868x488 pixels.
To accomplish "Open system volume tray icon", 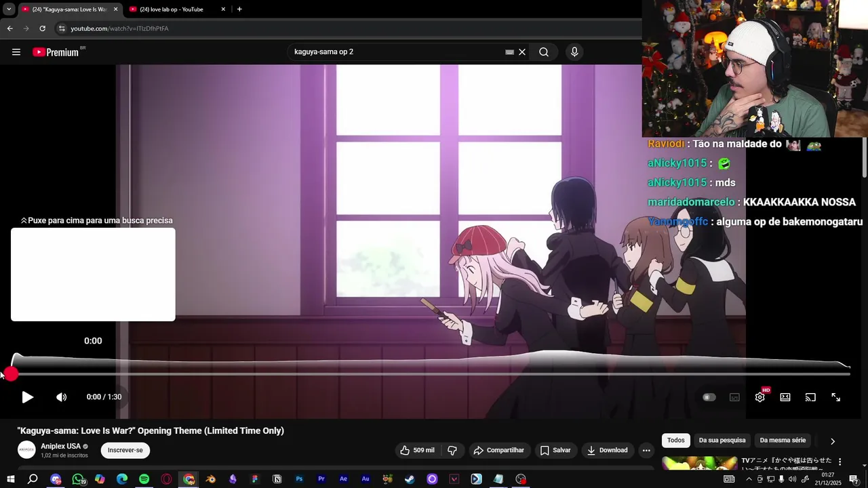I will [x=792, y=479].
